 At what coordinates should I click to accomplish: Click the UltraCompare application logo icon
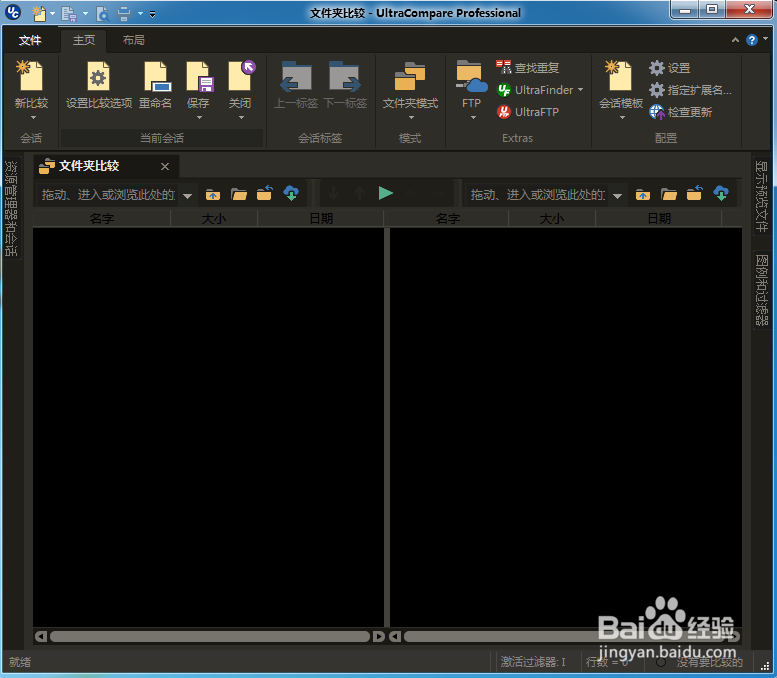point(13,12)
